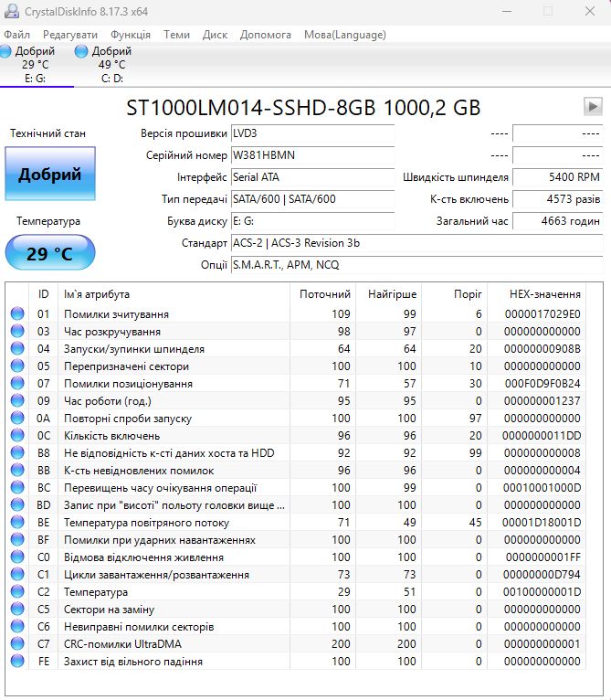Click the Поріг column header
The height and width of the screenshot is (700, 611).
tap(454, 294)
